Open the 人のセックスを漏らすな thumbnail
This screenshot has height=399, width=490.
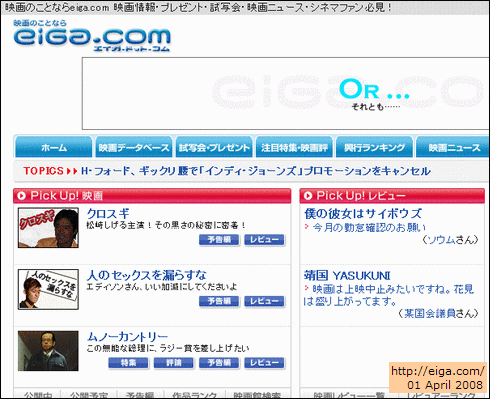click(48, 289)
